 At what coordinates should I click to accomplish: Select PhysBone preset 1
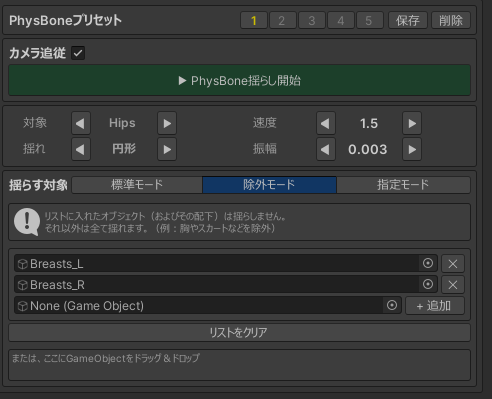click(254, 21)
